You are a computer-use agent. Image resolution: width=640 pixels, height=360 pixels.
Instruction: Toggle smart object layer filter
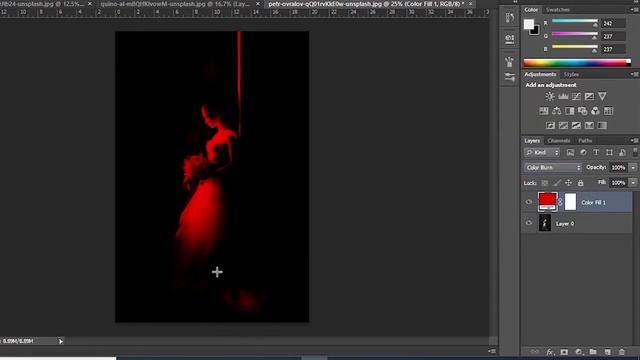tap(622, 152)
